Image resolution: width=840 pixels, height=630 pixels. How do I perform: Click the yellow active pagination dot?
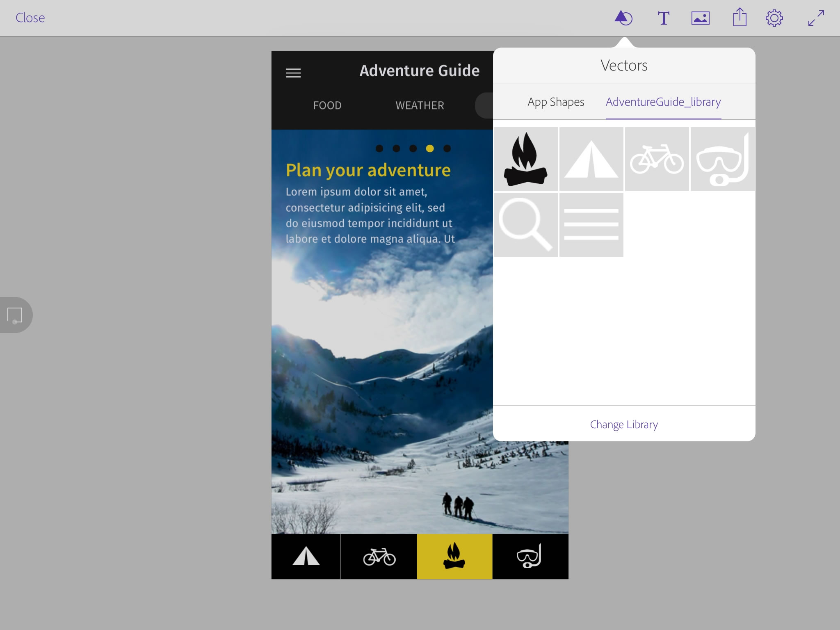(430, 148)
